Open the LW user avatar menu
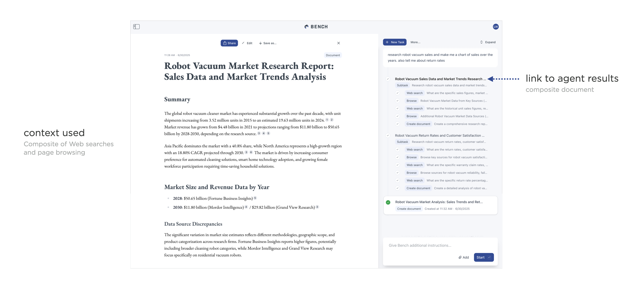 click(496, 27)
